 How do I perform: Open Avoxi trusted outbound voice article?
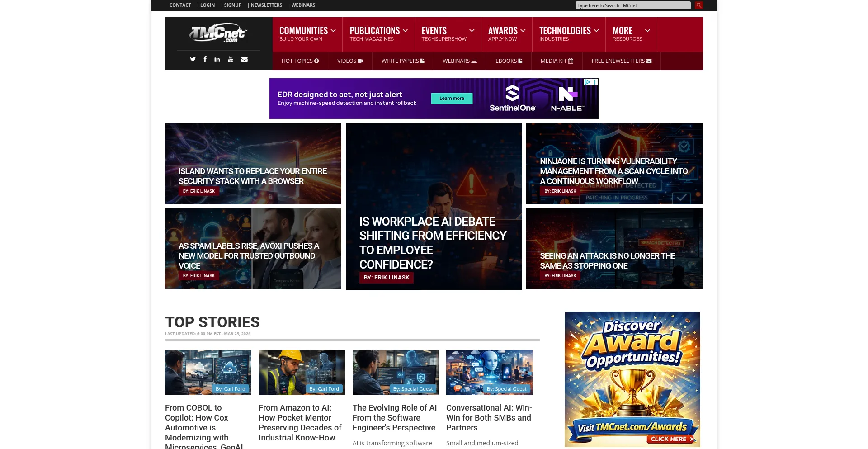[x=253, y=248]
